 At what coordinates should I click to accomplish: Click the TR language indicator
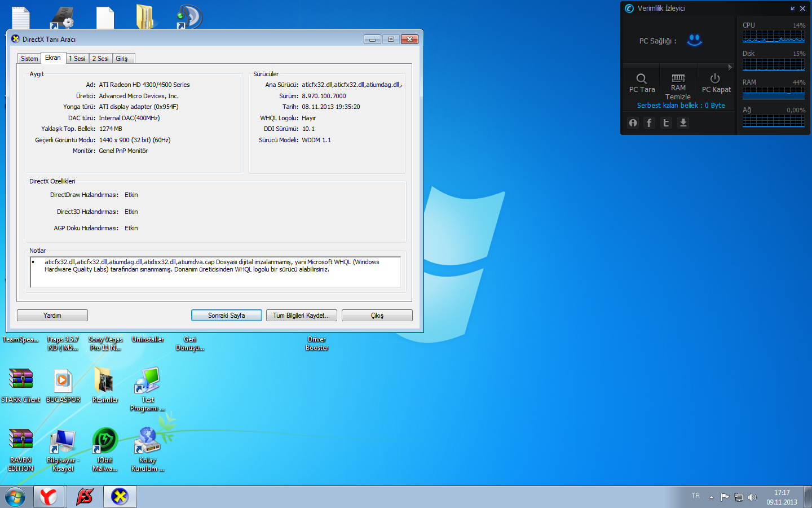695,496
